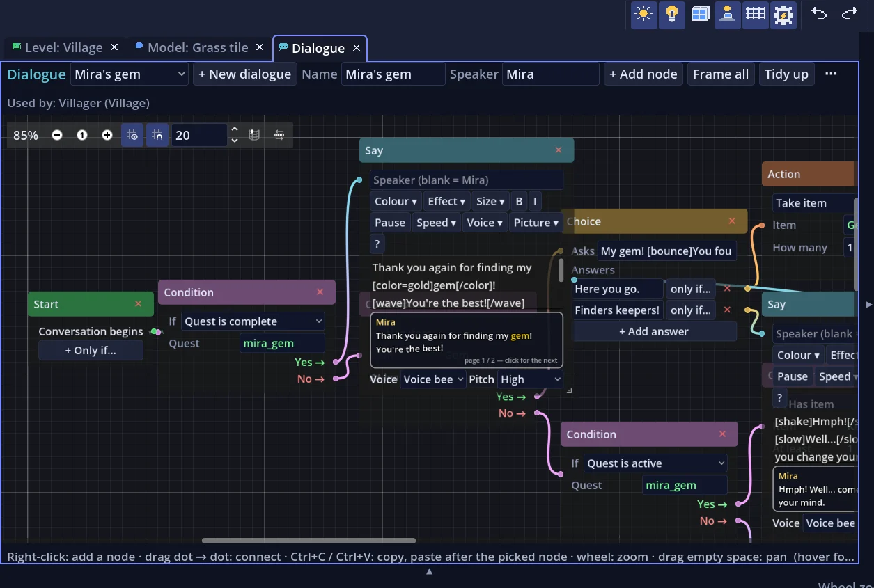Delete the Choice node with its X
Image resolution: width=874 pixels, height=588 pixels.
click(x=732, y=221)
